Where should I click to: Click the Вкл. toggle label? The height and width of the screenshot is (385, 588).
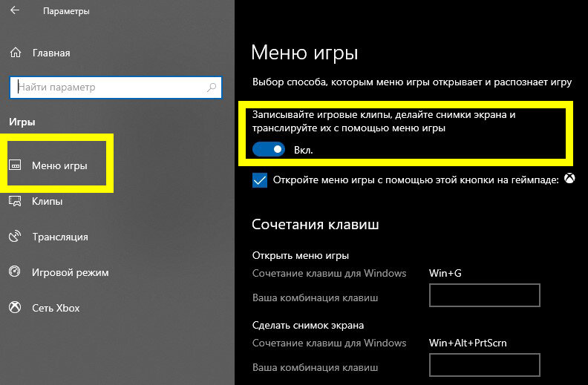[304, 150]
